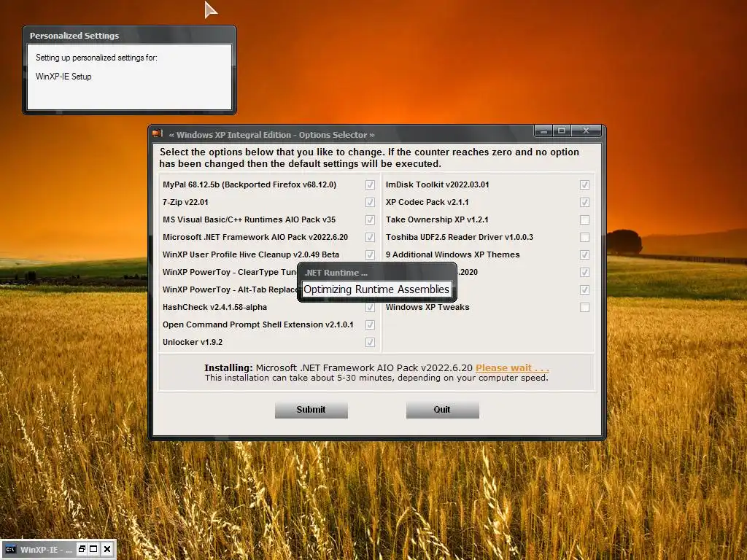Click the 'WinXP-IE - ...' title text
747x560 pixels.
coord(46,550)
